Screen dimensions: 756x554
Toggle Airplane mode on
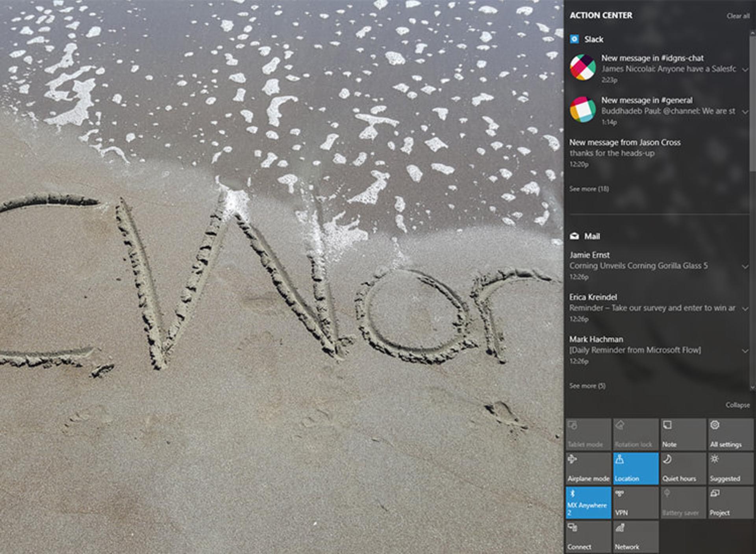coord(588,468)
